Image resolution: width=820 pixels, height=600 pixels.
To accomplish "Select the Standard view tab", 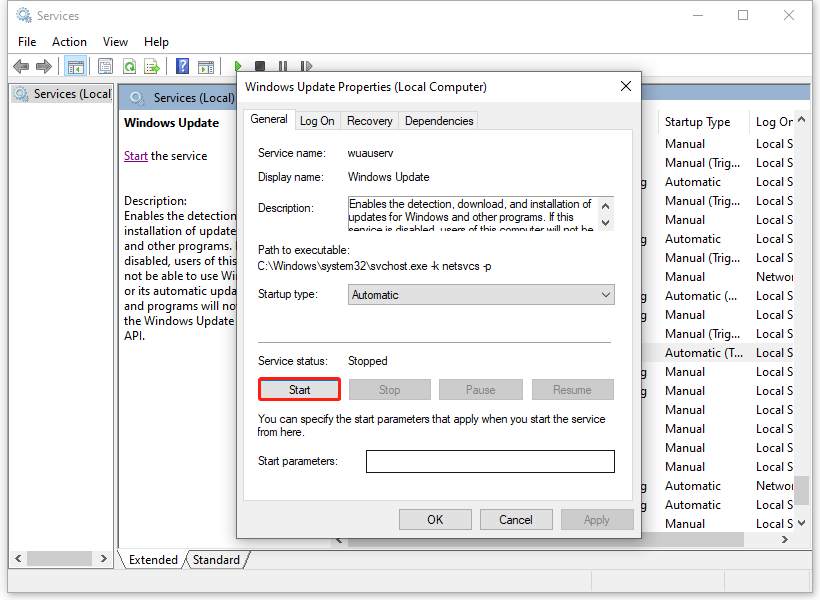I will click(x=216, y=560).
